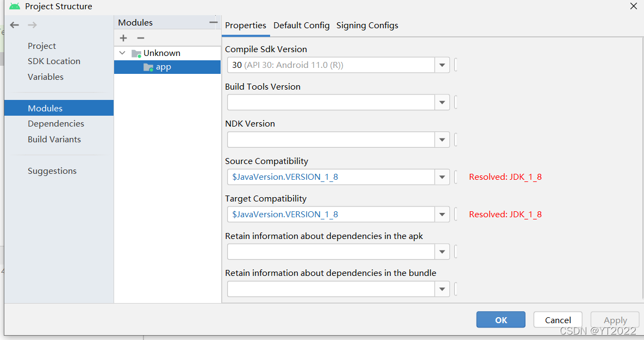Open Build Tools Version dropdown
Image resolution: width=644 pixels, height=340 pixels.
pos(442,102)
